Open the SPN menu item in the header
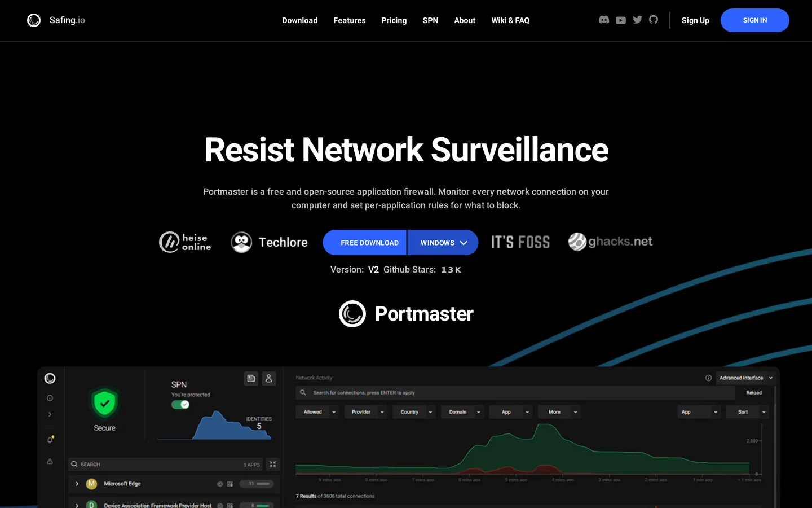This screenshot has width=812, height=508. 430,20
